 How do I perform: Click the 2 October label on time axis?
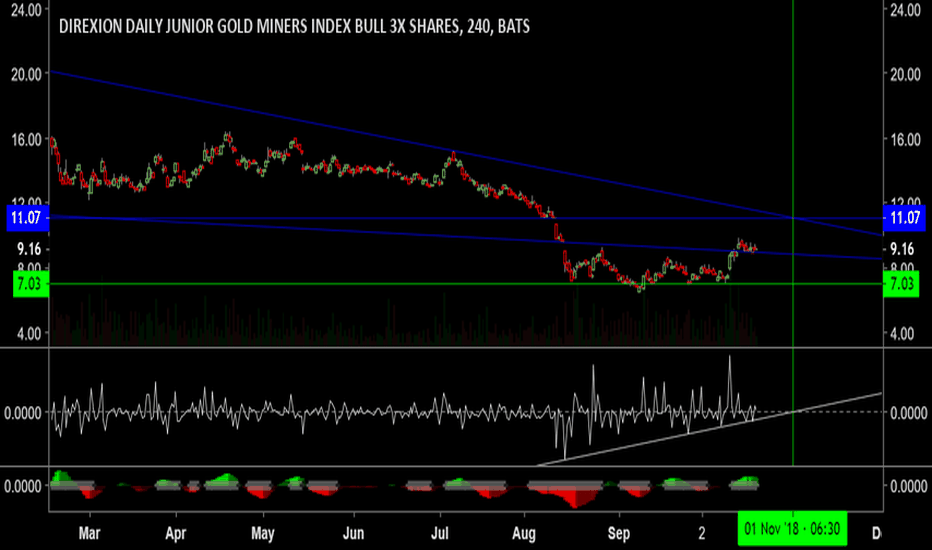(701, 533)
